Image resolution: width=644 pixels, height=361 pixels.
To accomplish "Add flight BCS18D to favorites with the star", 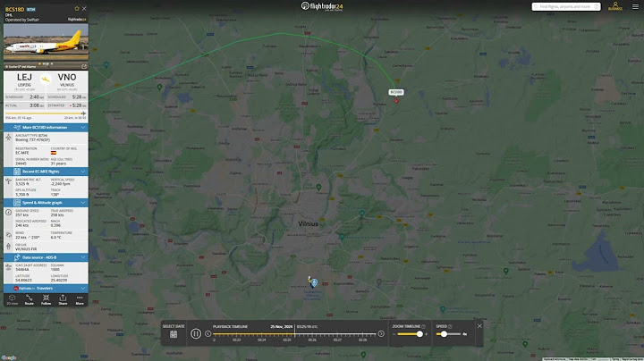I will tap(77, 9).
